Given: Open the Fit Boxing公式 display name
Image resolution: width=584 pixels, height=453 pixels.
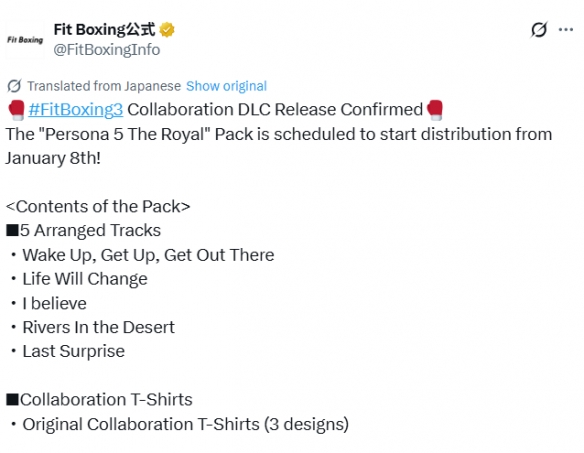Looking at the screenshot, I should [104, 29].
